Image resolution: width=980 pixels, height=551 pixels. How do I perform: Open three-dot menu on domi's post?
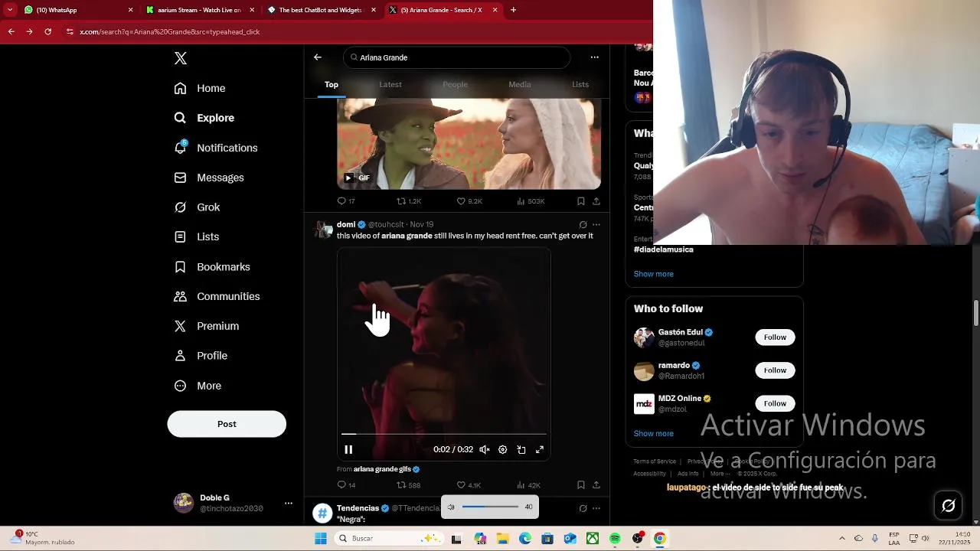tap(596, 225)
